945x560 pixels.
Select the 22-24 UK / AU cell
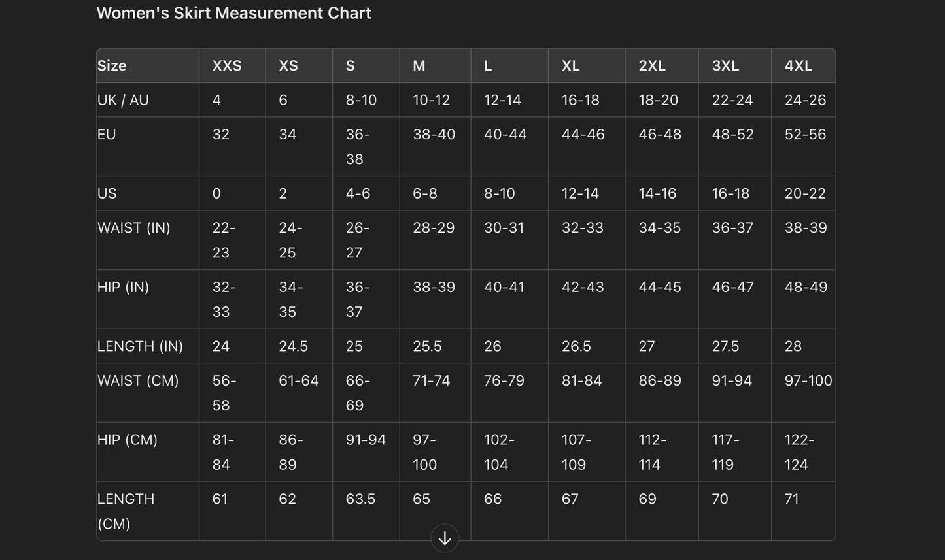click(732, 100)
